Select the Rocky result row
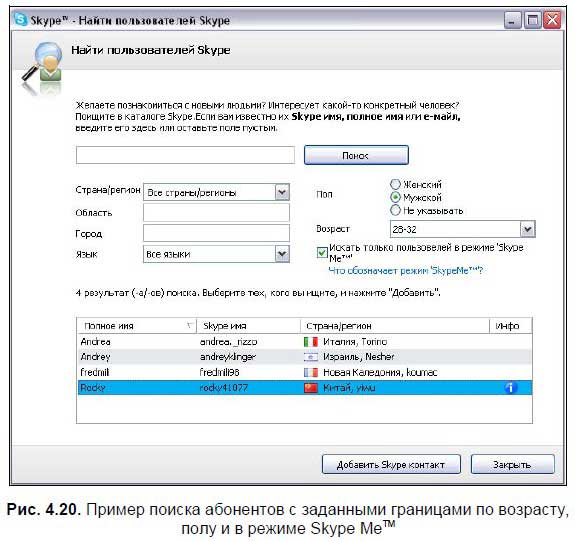This screenshot has height=541, width=575. [x=304, y=388]
